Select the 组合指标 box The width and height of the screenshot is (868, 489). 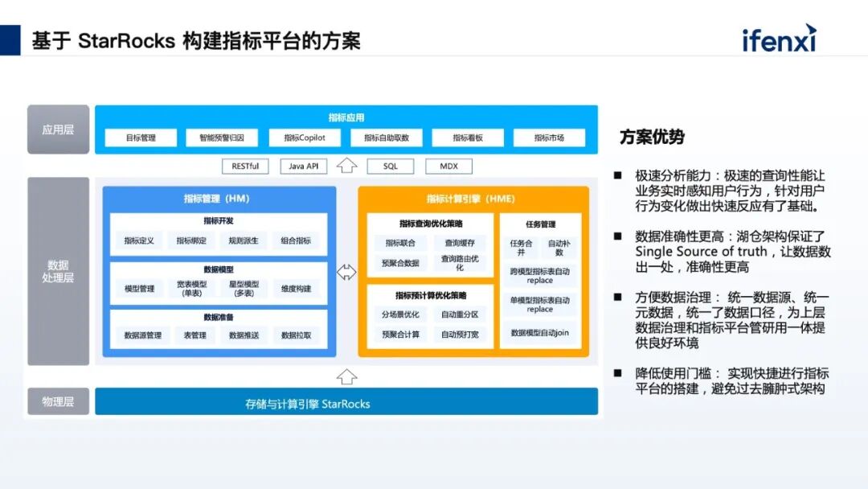[296, 241]
